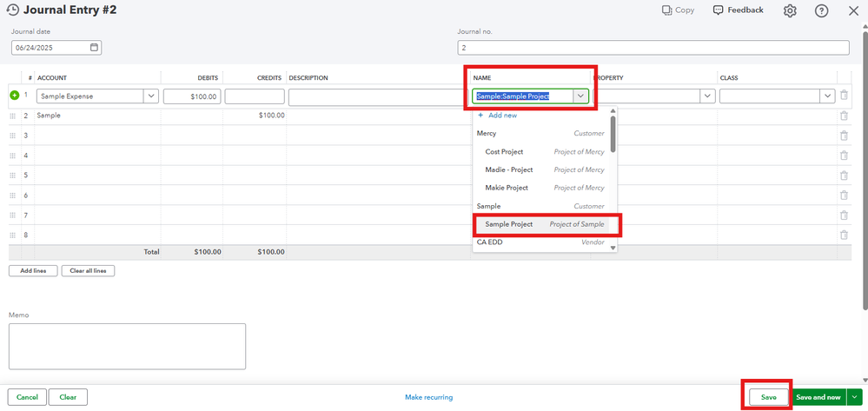868x411 pixels.
Task: Delete line 5 with trash icon
Action: click(844, 176)
